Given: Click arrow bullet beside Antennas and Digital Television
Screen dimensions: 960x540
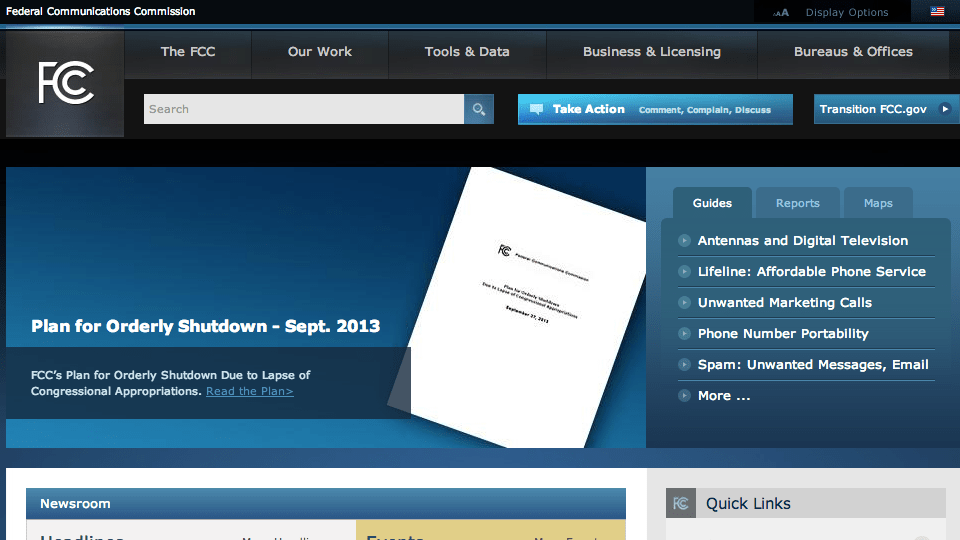Looking at the screenshot, I should click(x=684, y=241).
